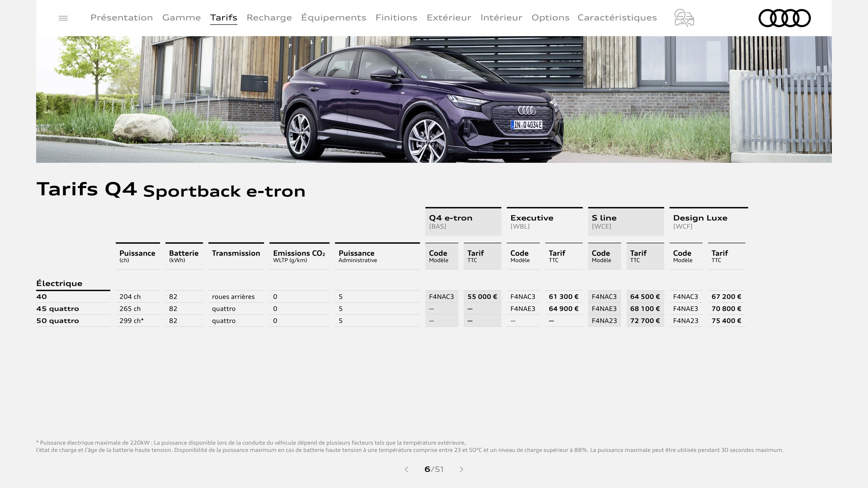Click F4NA23 code under Design Luxe
The width and height of the screenshot is (868, 488).
(686, 320)
